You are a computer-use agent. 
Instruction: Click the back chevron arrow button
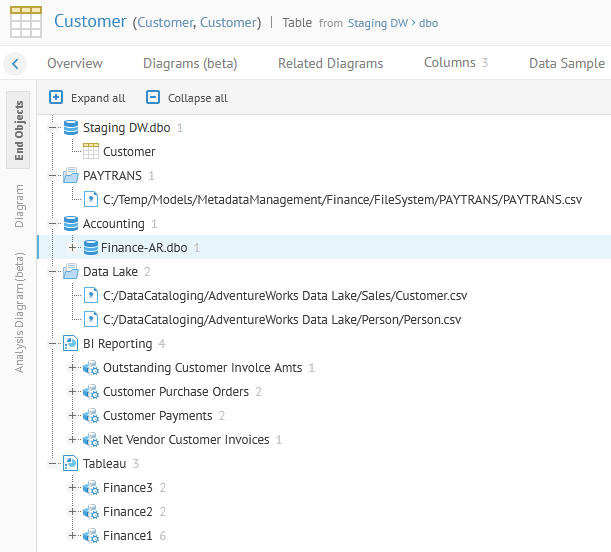[x=15, y=64]
